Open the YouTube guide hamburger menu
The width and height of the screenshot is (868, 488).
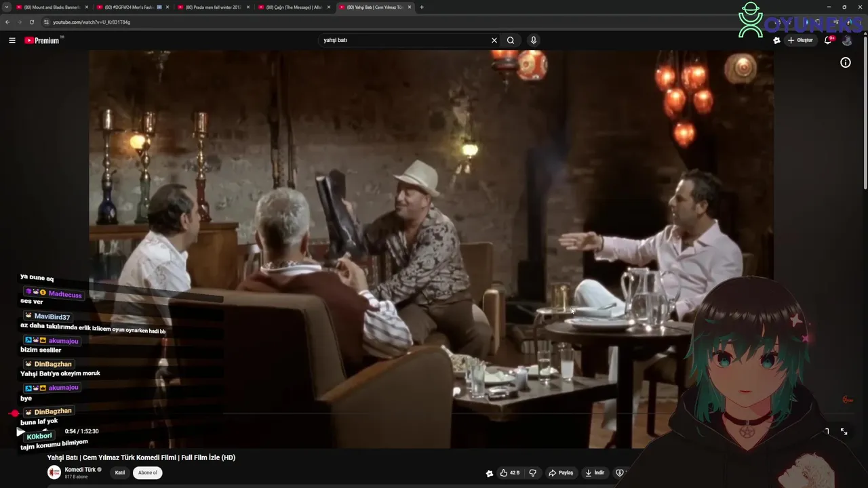pyautogui.click(x=12, y=41)
